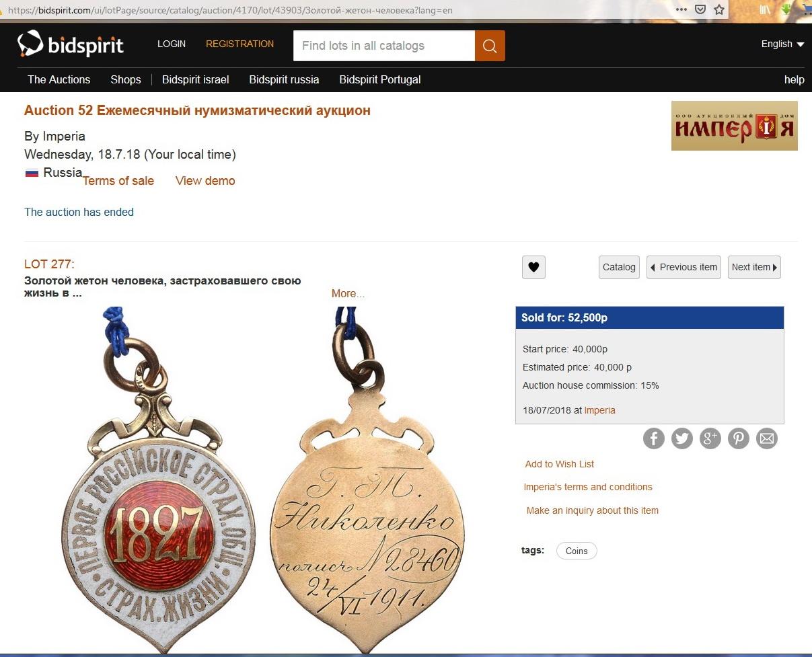The image size is (812, 657).
Task: Add lot to favorites with heart icon
Action: (533, 267)
